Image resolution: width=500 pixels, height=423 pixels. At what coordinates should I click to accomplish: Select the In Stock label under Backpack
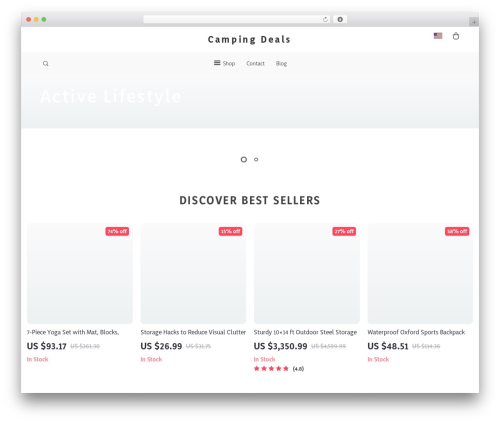(378, 359)
